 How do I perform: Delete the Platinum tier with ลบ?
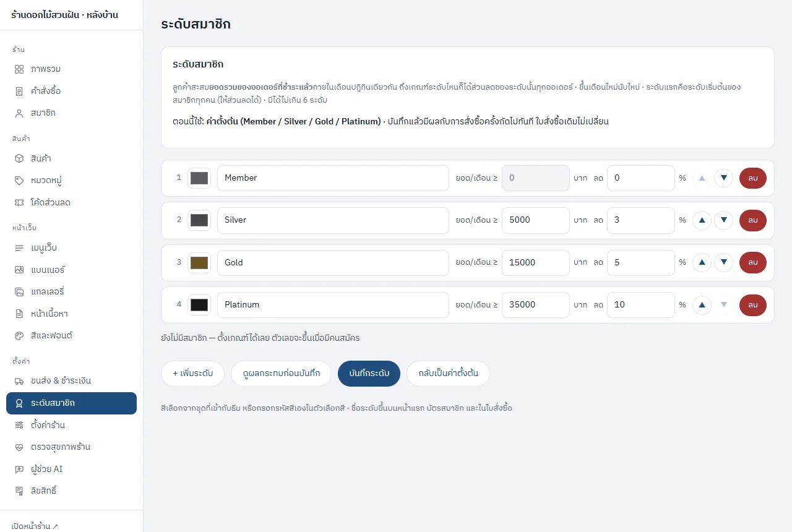click(753, 305)
